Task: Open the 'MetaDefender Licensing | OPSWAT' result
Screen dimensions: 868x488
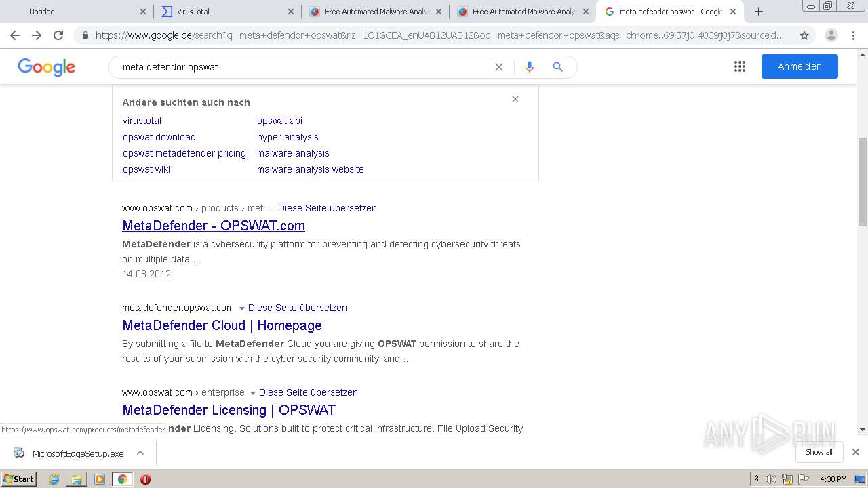Action: (x=229, y=410)
